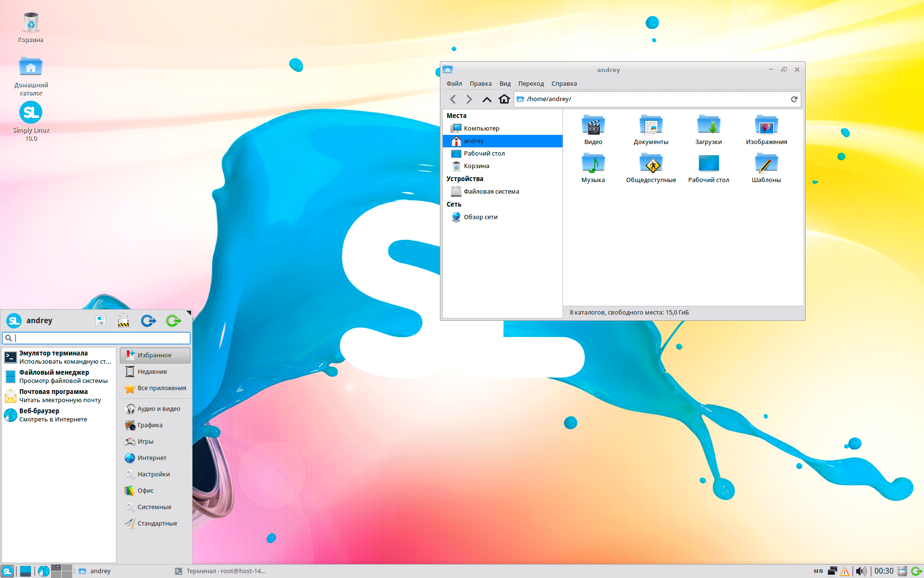924x578 pixels.
Task: Go to parent folder with up arrow
Action: (487, 99)
